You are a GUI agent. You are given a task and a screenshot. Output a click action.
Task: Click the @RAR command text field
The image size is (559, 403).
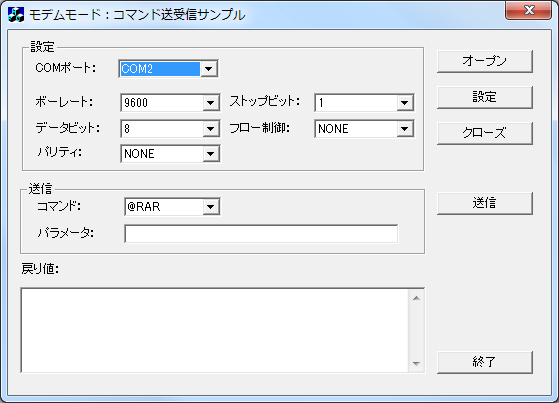[x=164, y=206]
